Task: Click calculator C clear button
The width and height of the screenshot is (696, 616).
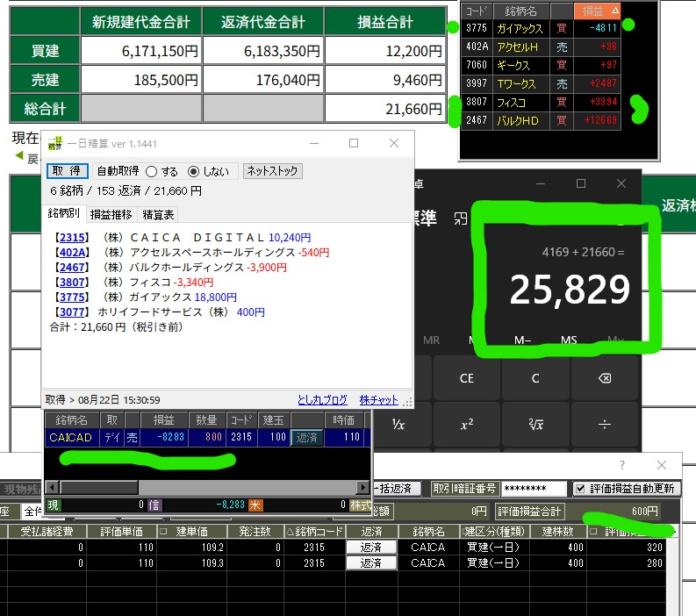Action: tap(535, 378)
